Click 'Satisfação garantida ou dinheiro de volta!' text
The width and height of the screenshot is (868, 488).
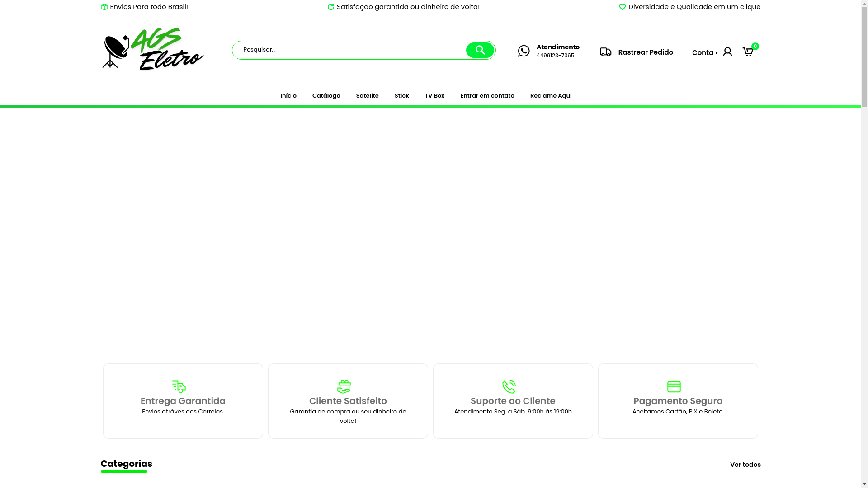(408, 7)
